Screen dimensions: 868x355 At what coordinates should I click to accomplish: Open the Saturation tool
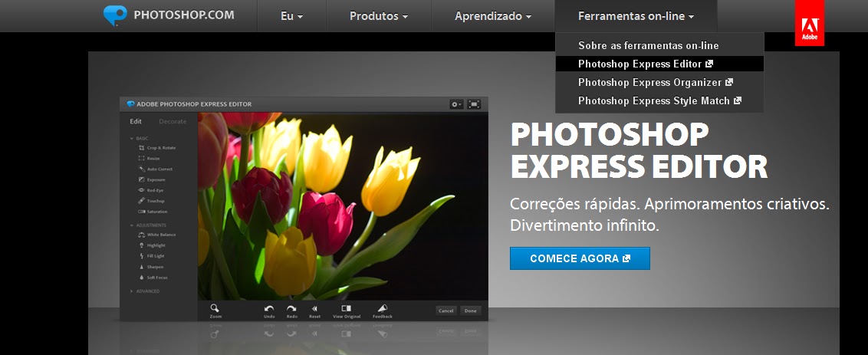(153, 212)
